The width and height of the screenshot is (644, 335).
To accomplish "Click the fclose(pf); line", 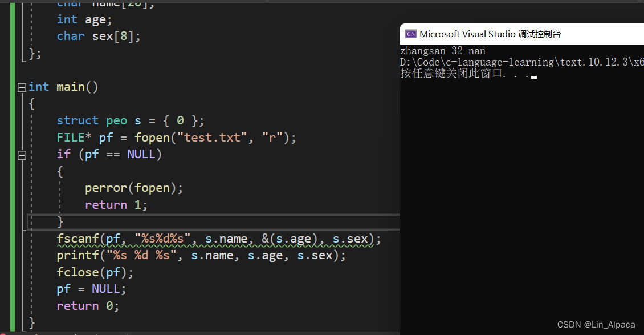I will pos(95,272).
